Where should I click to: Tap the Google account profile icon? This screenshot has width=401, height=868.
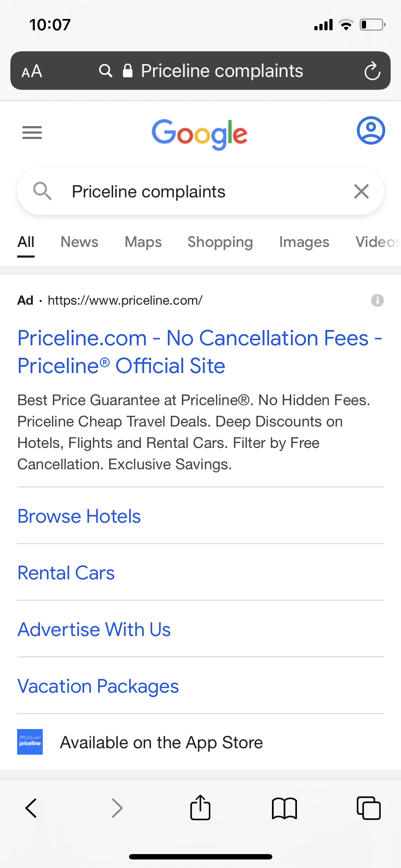click(371, 130)
